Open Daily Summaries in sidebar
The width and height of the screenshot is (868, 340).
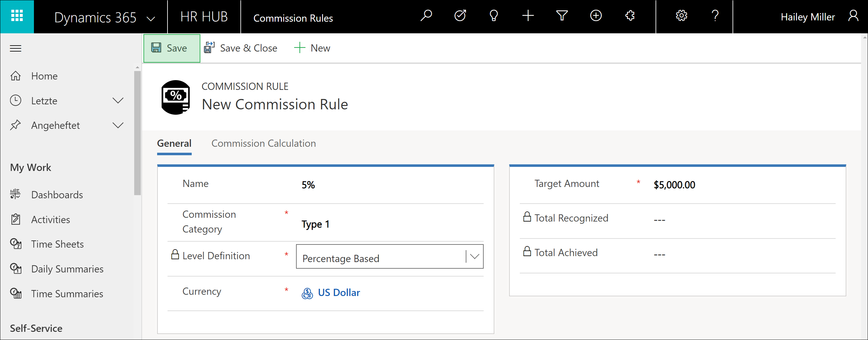click(x=67, y=269)
